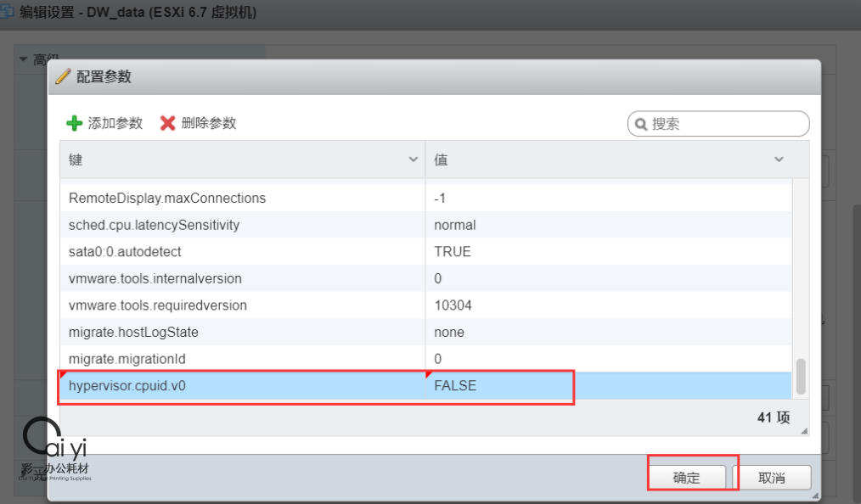Collapse the 高级 section triangle
The image size is (861, 504).
23,59
